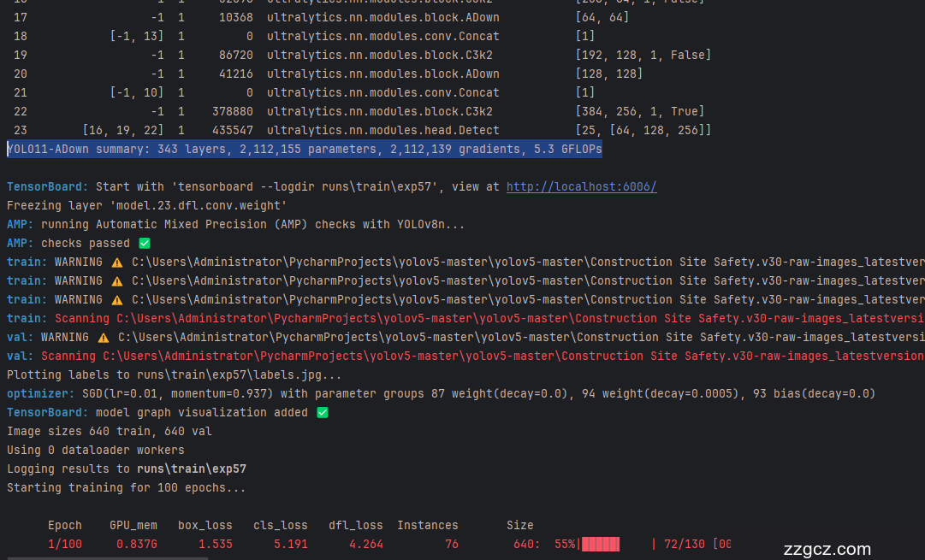
Task: Click the zzgcz.com watermark
Action: coord(827,549)
